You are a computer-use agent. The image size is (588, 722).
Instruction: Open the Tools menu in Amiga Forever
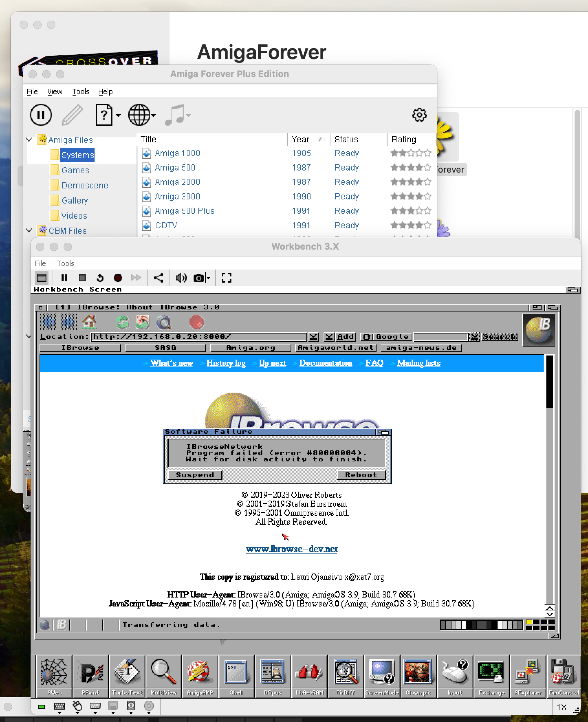80,91
